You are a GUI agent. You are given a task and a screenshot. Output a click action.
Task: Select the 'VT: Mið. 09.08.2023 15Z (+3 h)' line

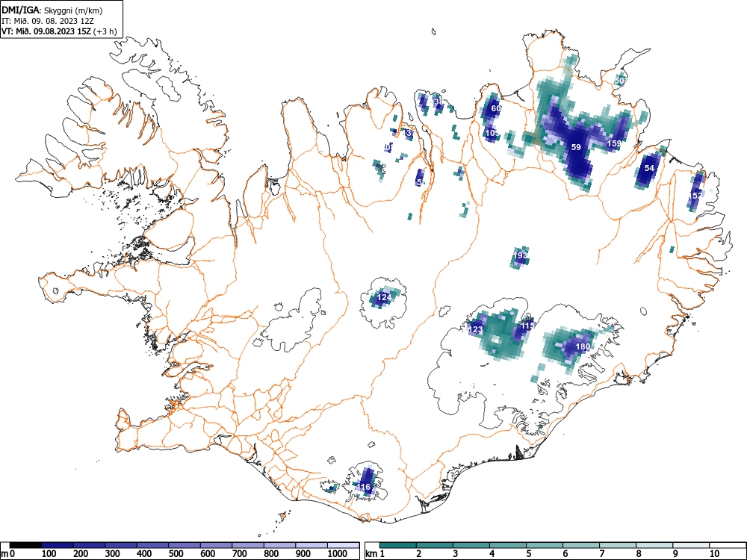(59, 31)
